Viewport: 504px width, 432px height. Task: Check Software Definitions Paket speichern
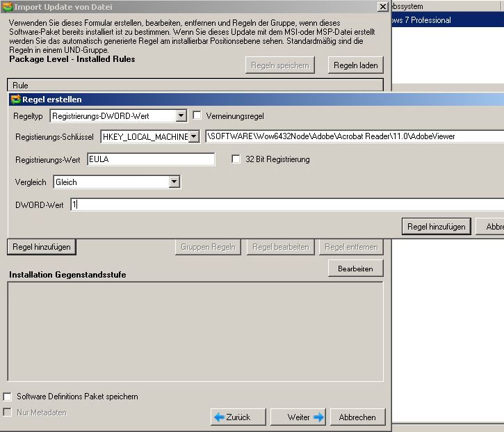coord(7,397)
